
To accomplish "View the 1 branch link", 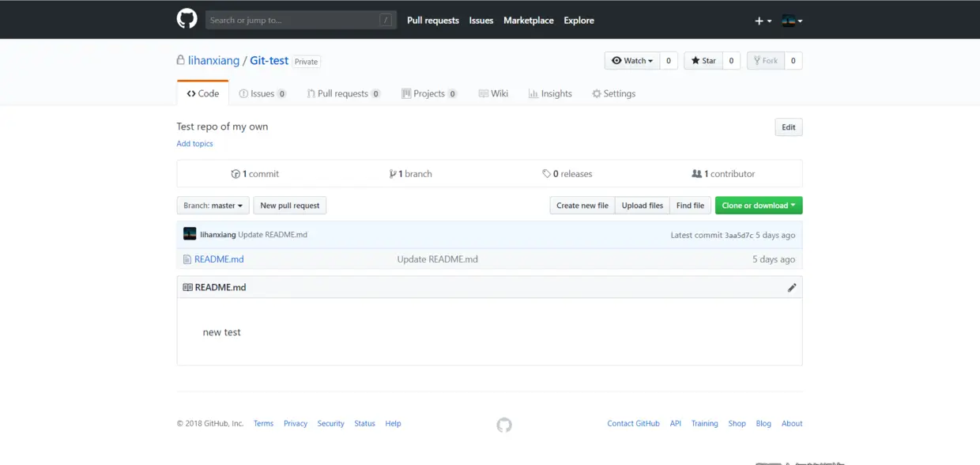I will pyautogui.click(x=411, y=174).
